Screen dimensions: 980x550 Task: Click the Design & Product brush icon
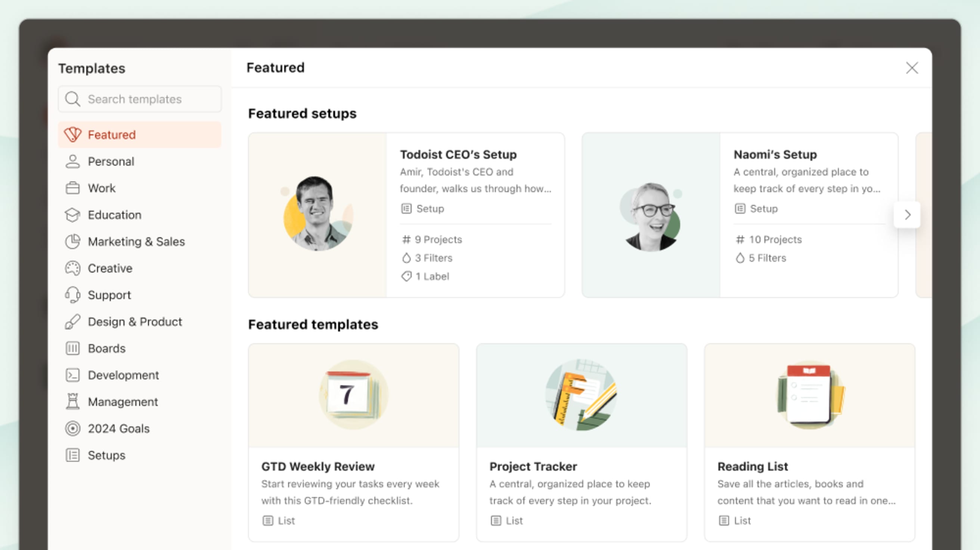coord(73,322)
